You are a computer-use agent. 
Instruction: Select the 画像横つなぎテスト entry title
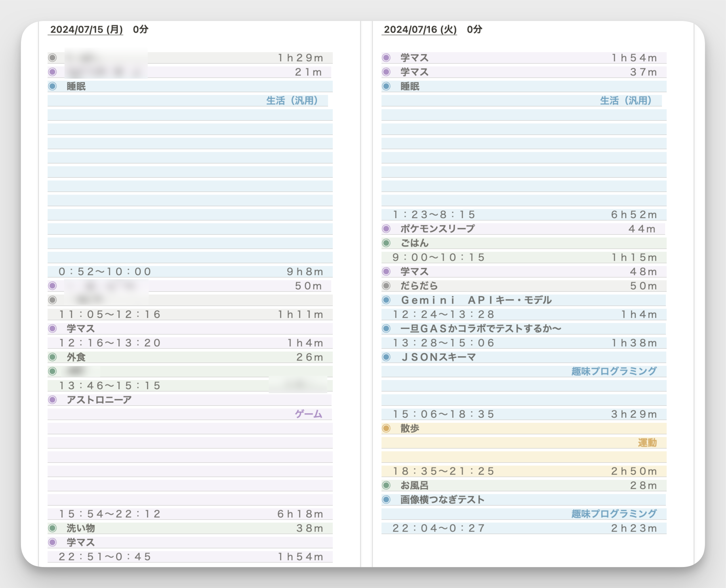pyautogui.click(x=442, y=500)
